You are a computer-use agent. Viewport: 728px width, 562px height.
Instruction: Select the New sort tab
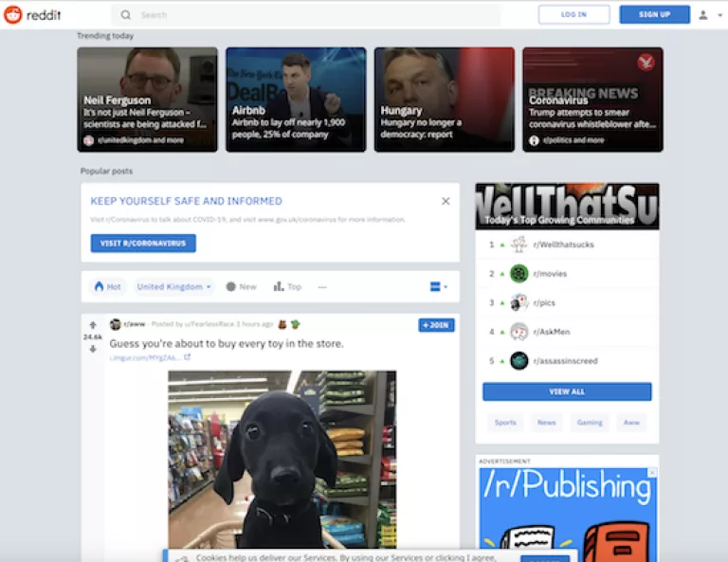click(x=241, y=287)
